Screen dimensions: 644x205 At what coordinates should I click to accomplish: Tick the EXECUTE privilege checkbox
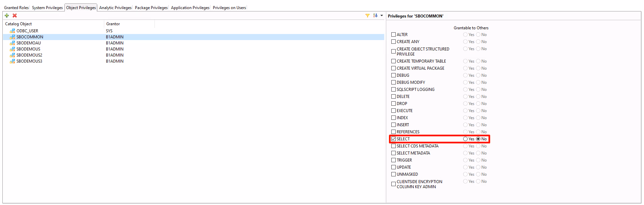click(393, 111)
